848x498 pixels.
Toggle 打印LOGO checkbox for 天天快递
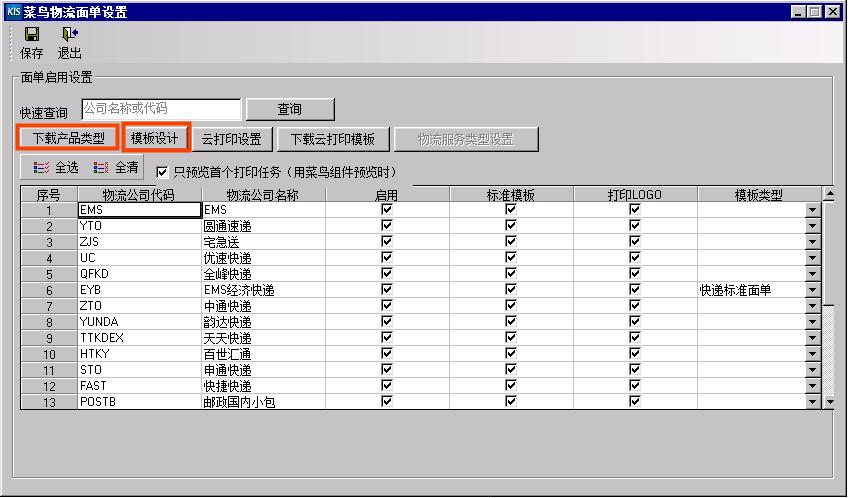[635, 337]
